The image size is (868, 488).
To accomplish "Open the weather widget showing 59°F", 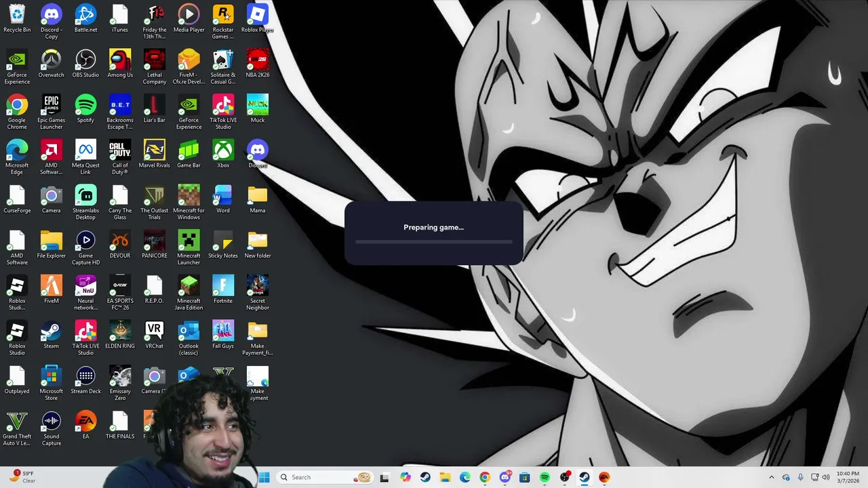I will pyautogui.click(x=22, y=477).
